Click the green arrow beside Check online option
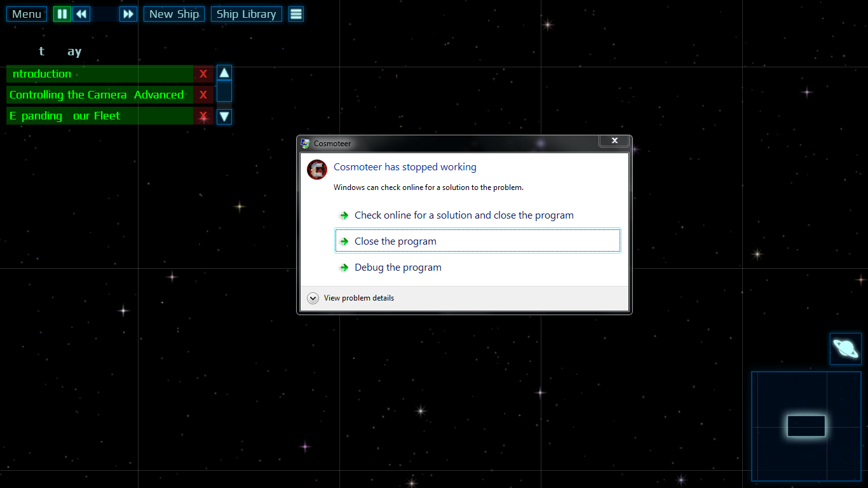This screenshot has height=488, width=868. pyautogui.click(x=344, y=215)
